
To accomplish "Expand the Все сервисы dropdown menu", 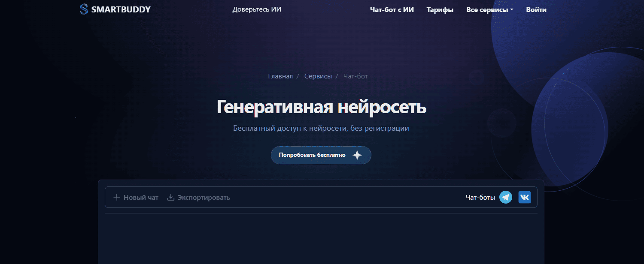I will pos(489,10).
